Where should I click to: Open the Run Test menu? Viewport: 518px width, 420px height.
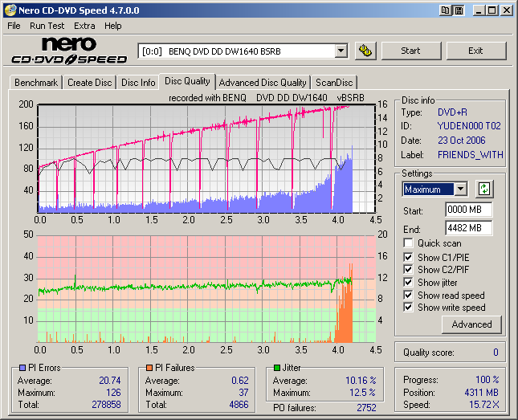coord(47,26)
